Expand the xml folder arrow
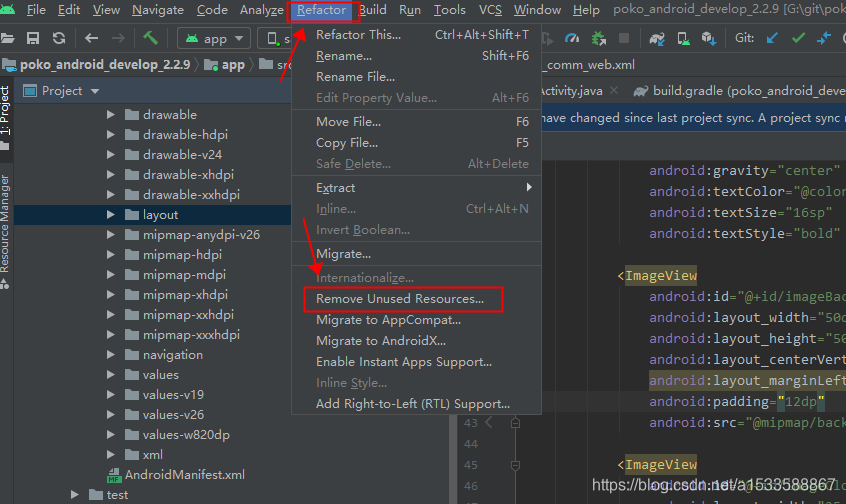 pyautogui.click(x=111, y=454)
